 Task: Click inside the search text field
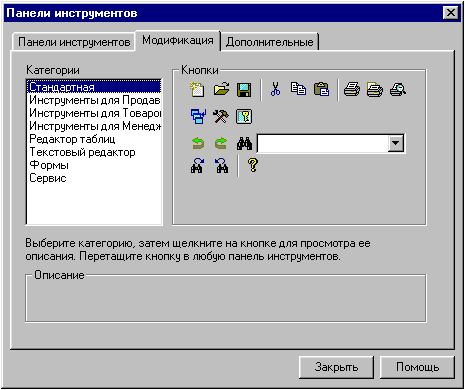click(x=323, y=143)
